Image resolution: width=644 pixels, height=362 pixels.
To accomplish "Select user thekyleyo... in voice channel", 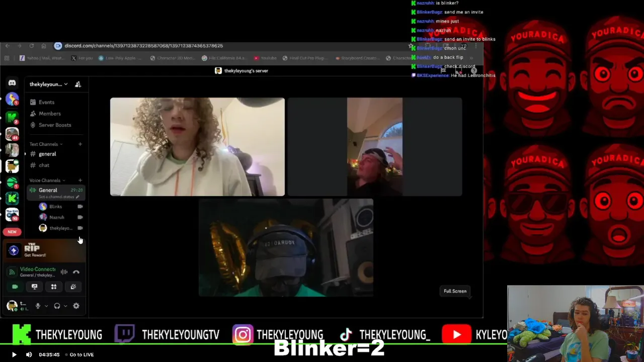I will [x=60, y=228].
